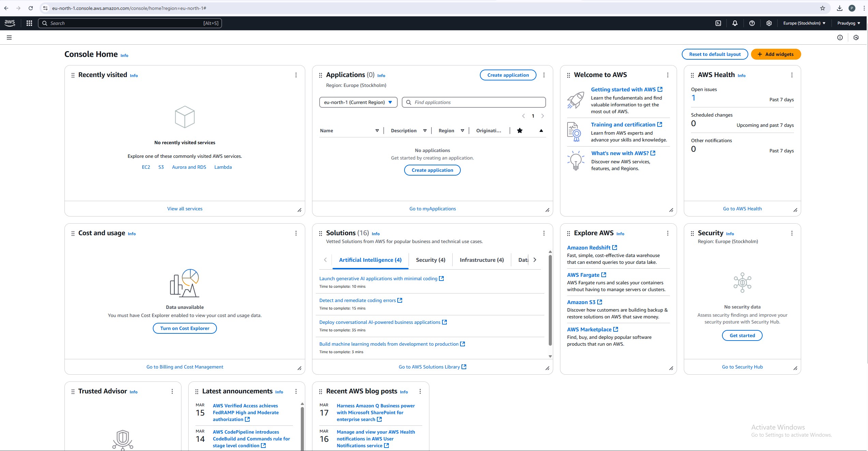Viewport: 868px width, 451px height.
Task: Click the AWS logo home icon
Action: point(10,23)
